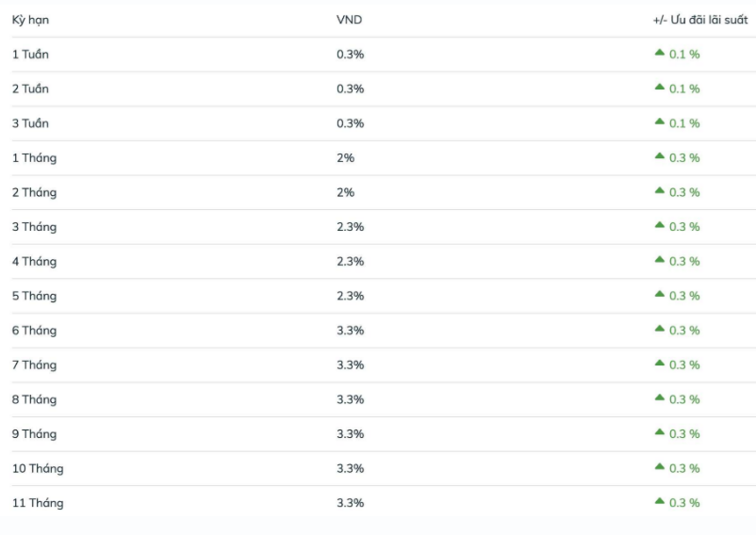The image size is (756, 535).
Task: Click the up triangle icon for 3 Tháng
Action: [660, 226]
